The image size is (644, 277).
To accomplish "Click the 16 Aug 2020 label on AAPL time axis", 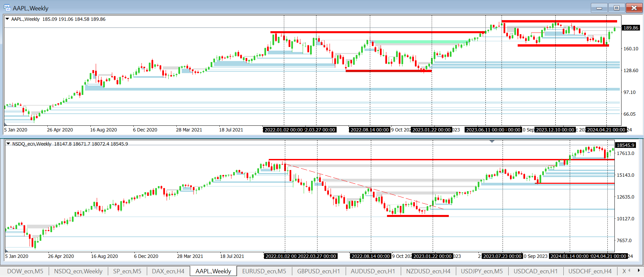I will point(103,130).
